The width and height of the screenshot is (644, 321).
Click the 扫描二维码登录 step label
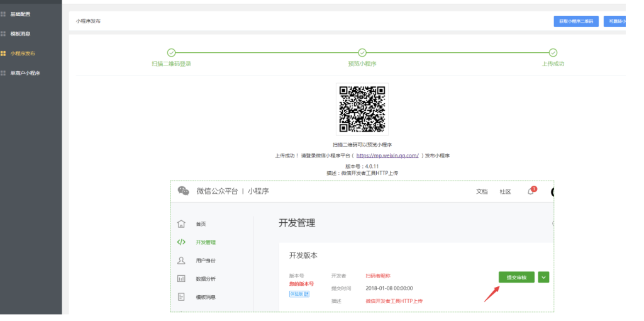pyautogui.click(x=171, y=64)
